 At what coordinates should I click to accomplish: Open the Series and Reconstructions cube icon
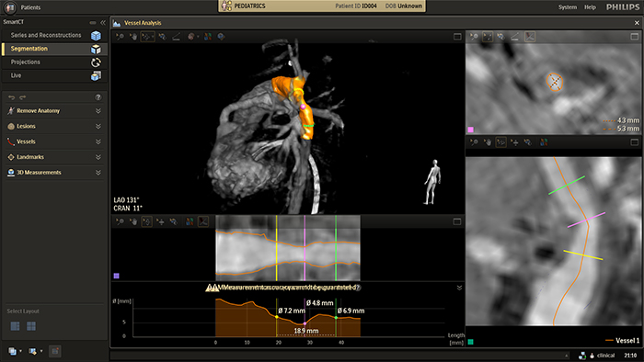pyautogui.click(x=96, y=36)
